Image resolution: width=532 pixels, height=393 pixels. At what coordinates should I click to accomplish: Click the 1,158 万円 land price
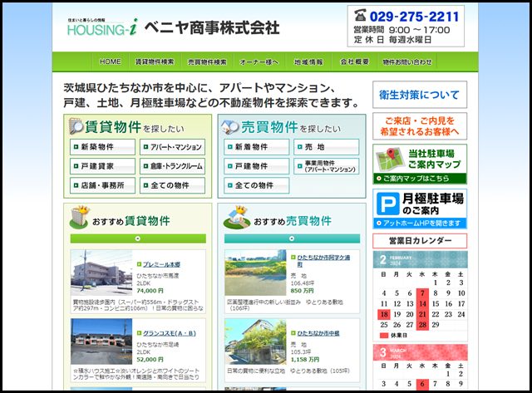click(305, 360)
